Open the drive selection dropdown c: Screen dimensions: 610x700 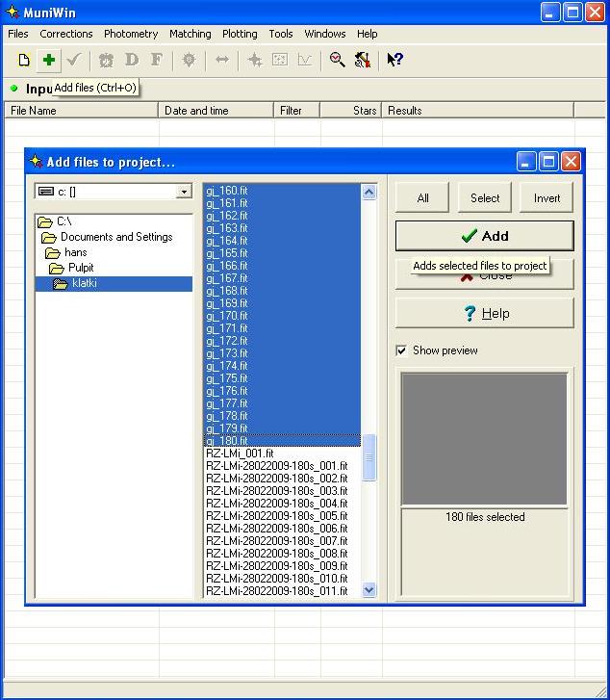click(184, 192)
